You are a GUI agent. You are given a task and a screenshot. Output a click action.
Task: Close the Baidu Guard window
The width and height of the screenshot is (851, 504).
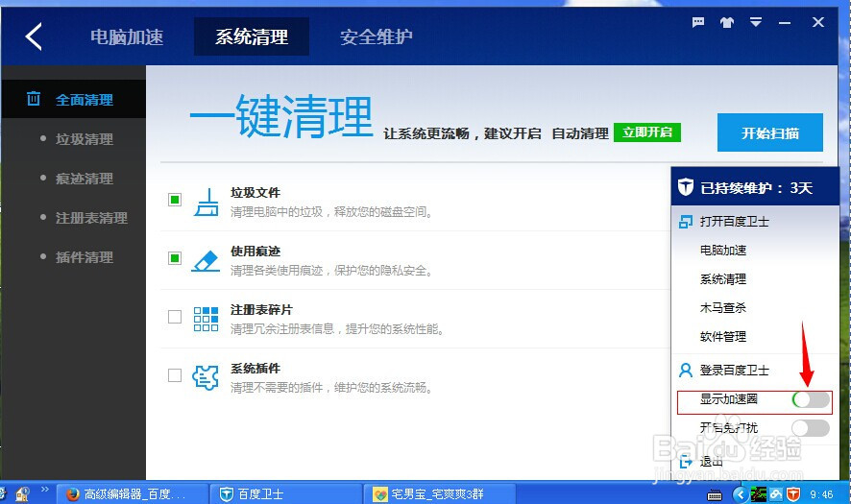click(x=818, y=22)
